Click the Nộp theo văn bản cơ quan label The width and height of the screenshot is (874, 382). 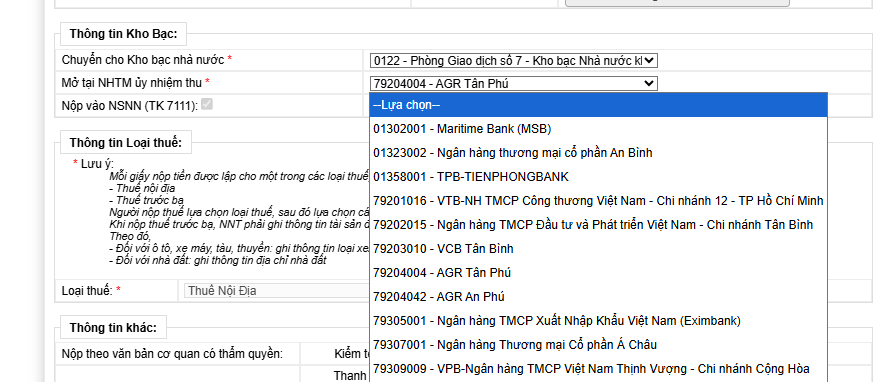[172, 354]
